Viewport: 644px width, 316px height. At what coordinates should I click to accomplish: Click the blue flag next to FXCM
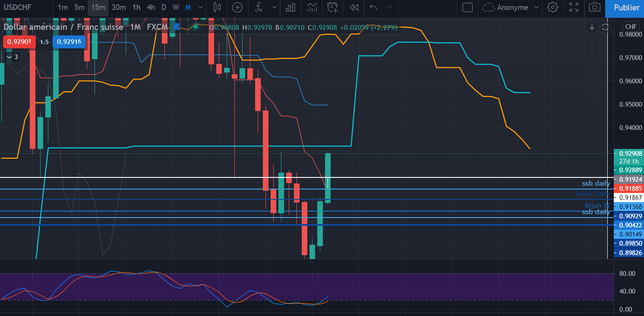pyautogui.click(x=177, y=27)
